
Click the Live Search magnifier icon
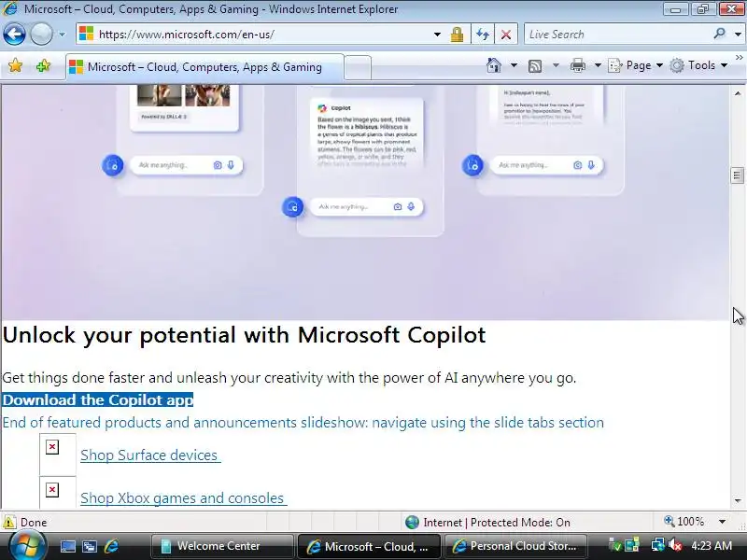pyautogui.click(x=719, y=34)
